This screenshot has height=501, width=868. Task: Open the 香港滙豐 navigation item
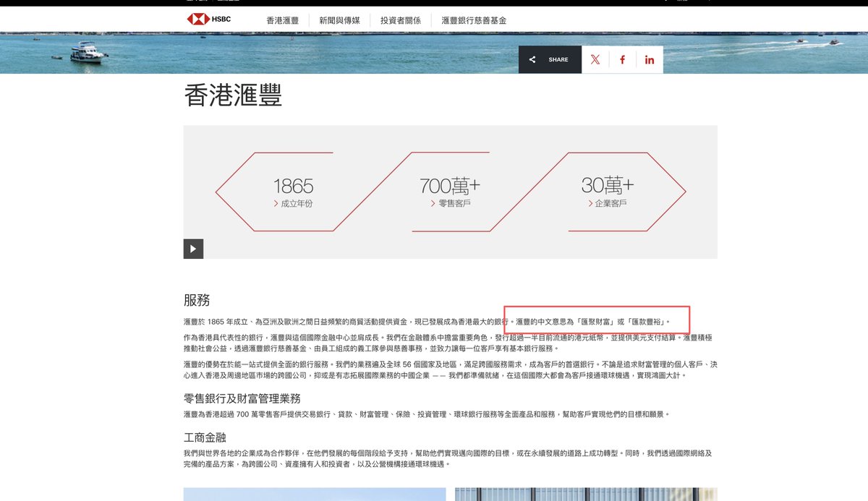tap(282, 20)
